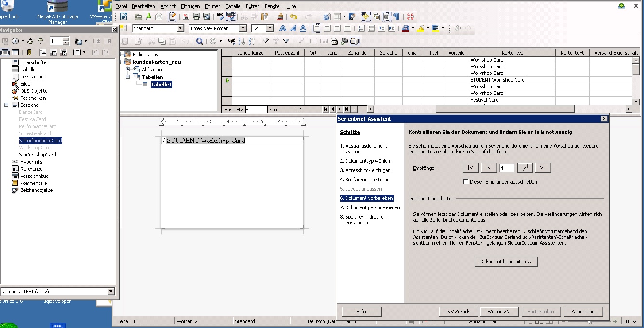
Task: Click the 'Dokument bearbeiten...' button
Action: (x=506, y=262)
